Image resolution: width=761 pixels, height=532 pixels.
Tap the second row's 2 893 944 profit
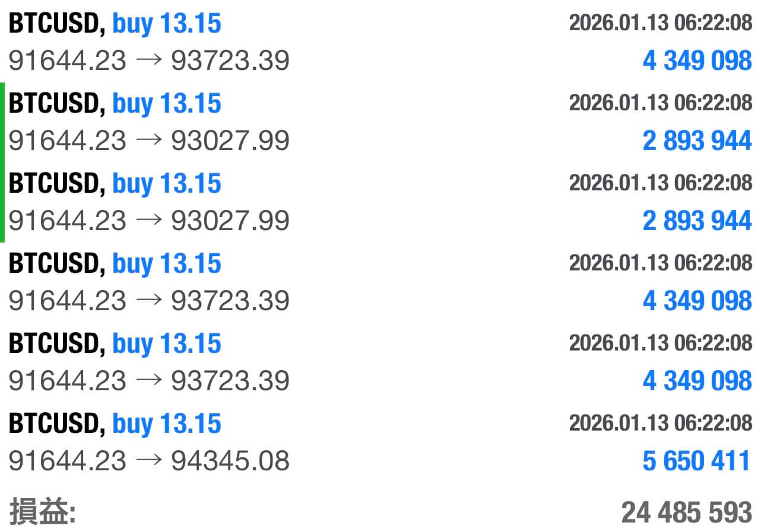pos(697,141)
